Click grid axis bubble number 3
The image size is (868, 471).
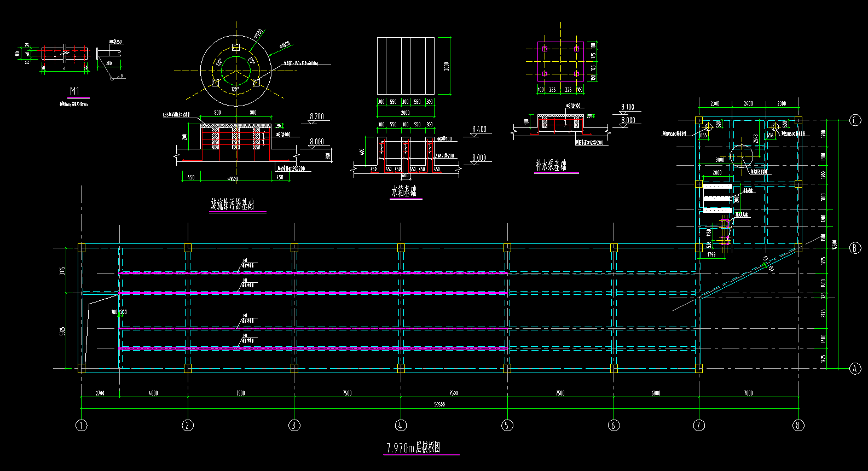point(294,425)
